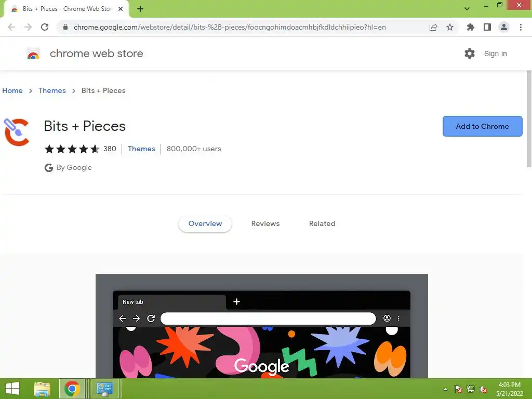The width and height of the screenshot is (532, 399).
Task: Open Web Store settings gear
Action: pyautogui.click(x=470, y=54)
